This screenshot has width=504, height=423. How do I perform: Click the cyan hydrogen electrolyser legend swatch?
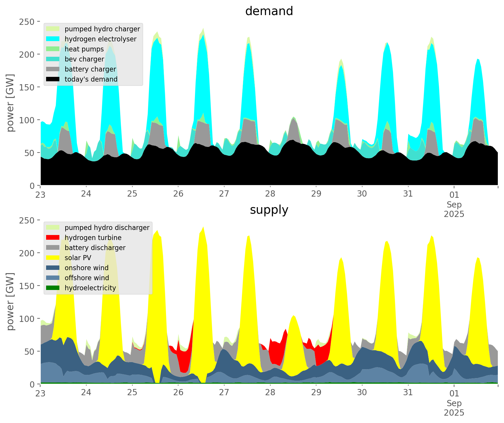click(53, 39)
